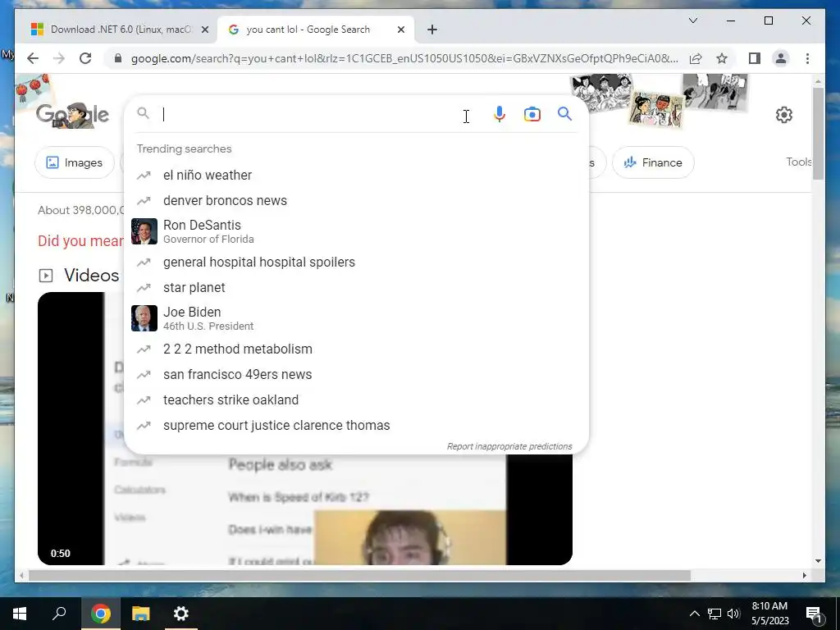The width and height of the screenshot is (840, 630).
Task: Select 'el niño weather' trending suggestion
Action: pyautogui.click(x=356, y=176)
